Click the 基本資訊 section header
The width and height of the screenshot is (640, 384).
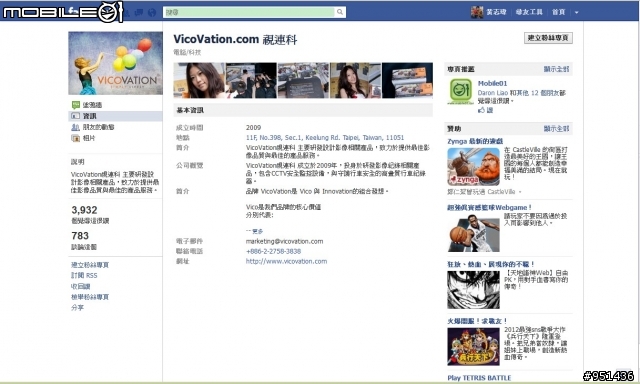click(303, 110)
